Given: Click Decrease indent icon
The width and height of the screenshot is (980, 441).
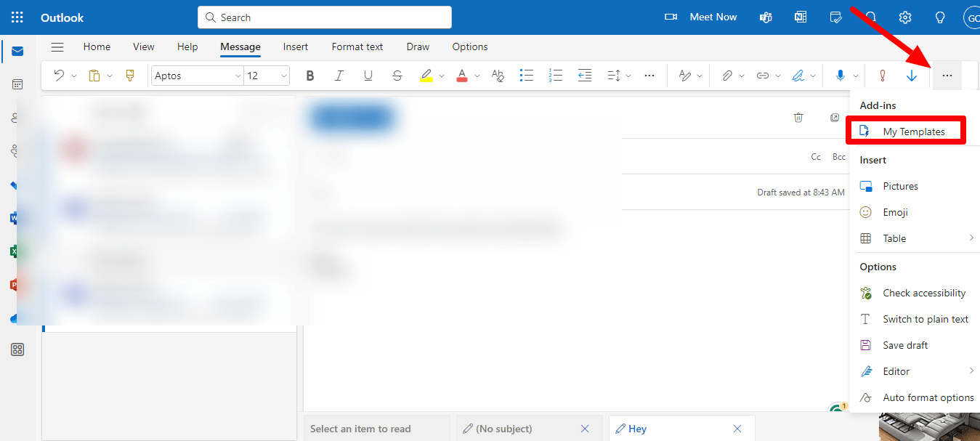Looking at the screenshot, I should (584, 76).
